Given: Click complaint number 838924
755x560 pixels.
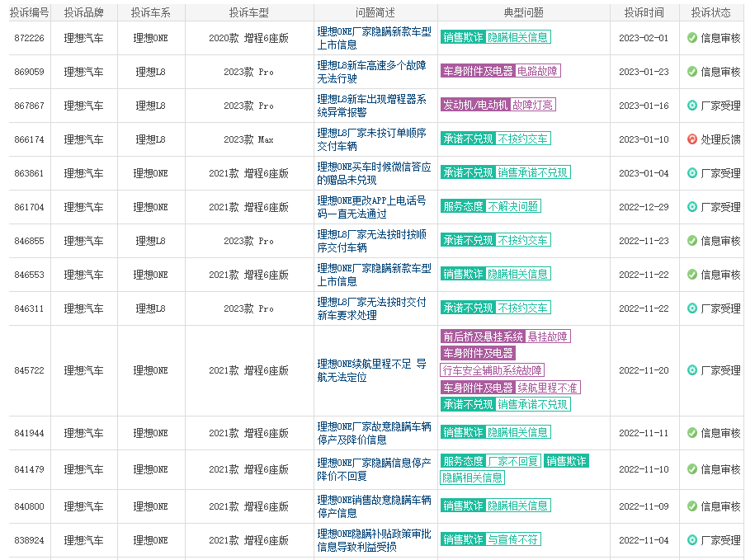Looking at the screenshot, I should click(x=30, y=540).
